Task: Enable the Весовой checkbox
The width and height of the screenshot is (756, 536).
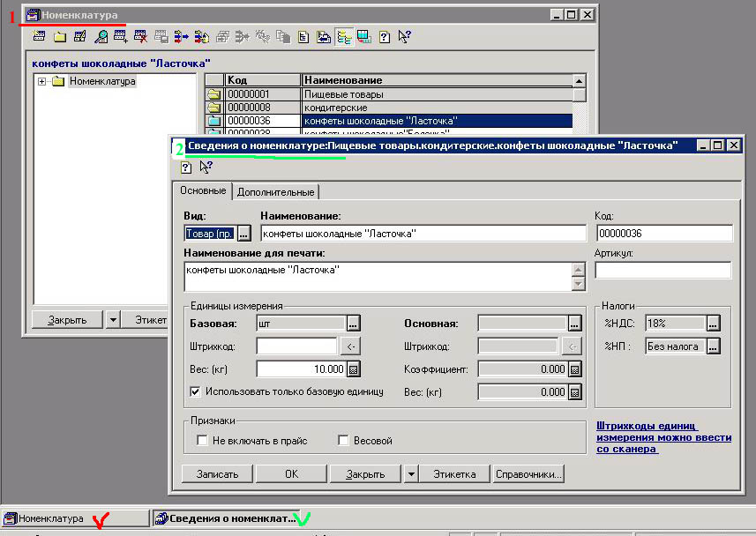Action: pyautogui.click(x=344, y=441)
